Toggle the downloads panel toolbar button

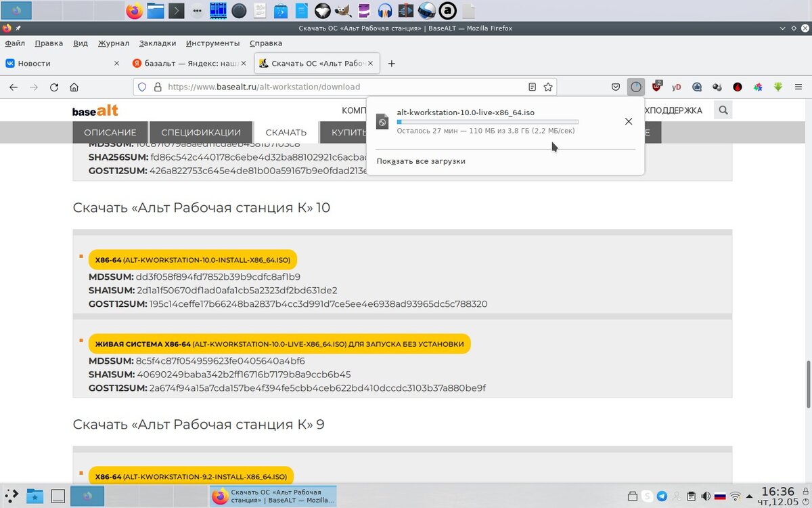tap(636, 87)
